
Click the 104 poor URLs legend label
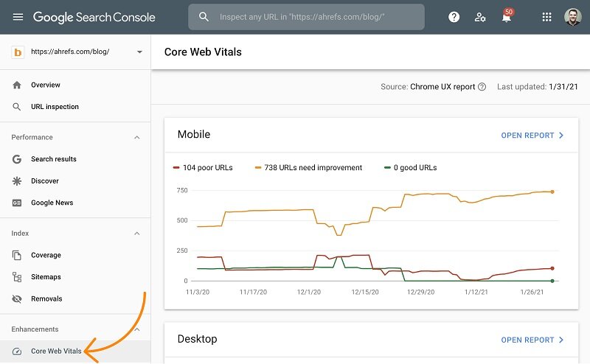(208, 168)
